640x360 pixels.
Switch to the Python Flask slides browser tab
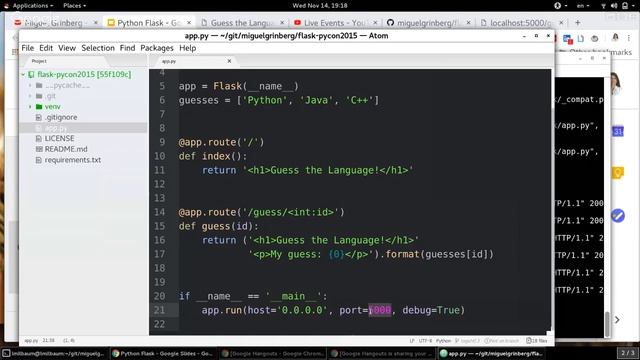point(148,23)
